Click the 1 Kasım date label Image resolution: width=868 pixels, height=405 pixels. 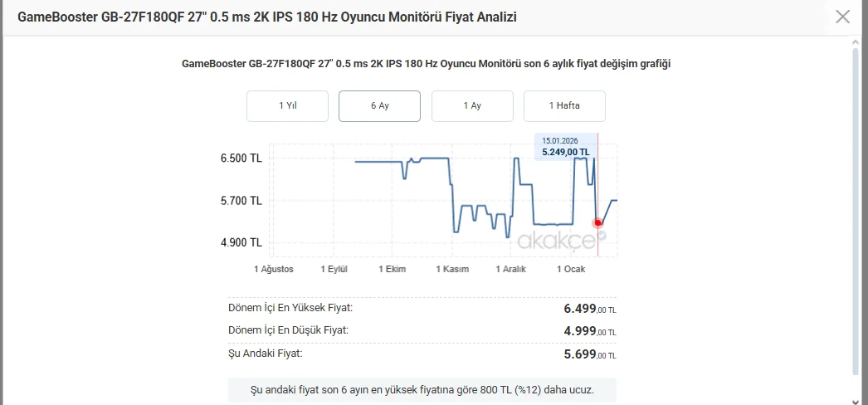point(452,270)
